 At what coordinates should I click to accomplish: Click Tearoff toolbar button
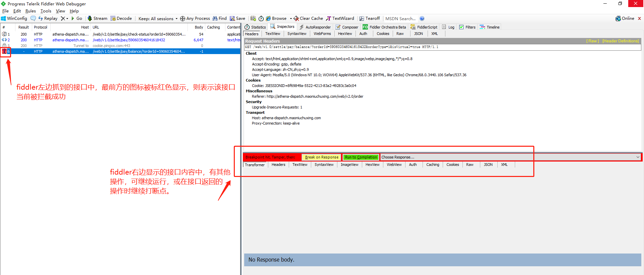(x=370, y=18)
